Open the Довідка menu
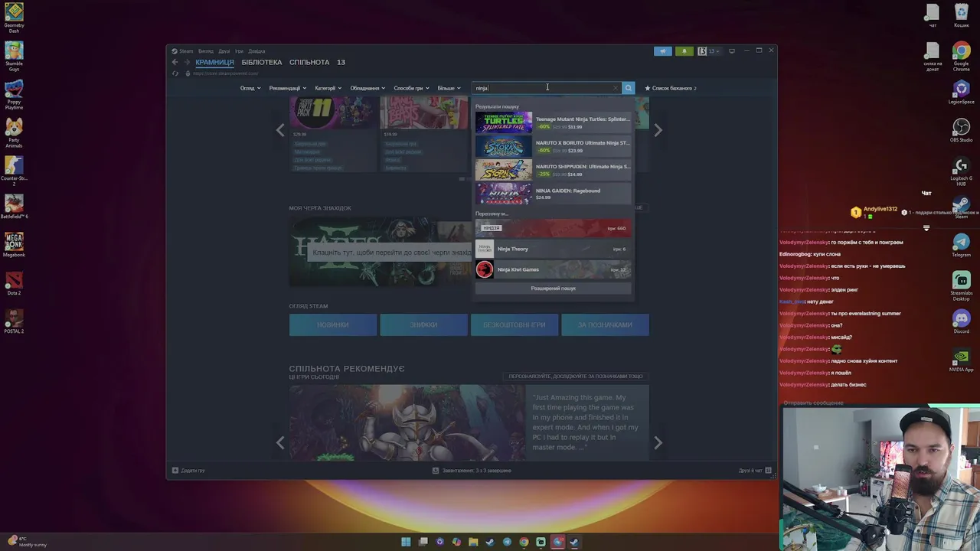Image resolution: width=980 pixels, height=551 pixels. pos(256,51)
